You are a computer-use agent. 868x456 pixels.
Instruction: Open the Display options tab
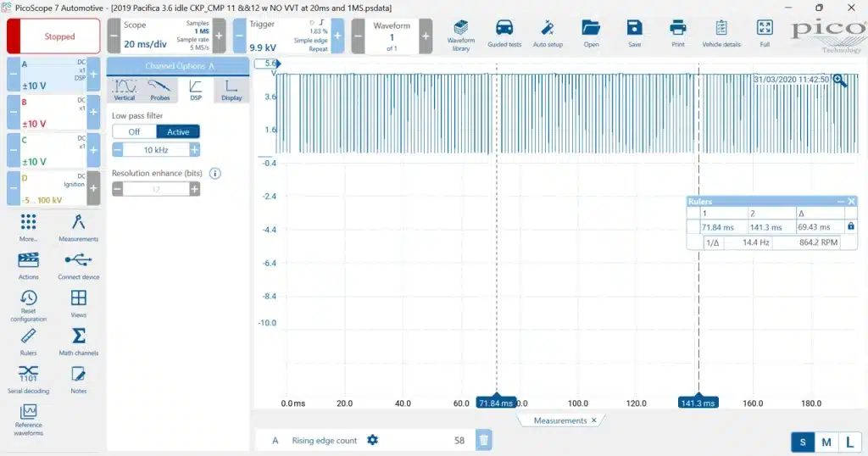pos(231,90)
